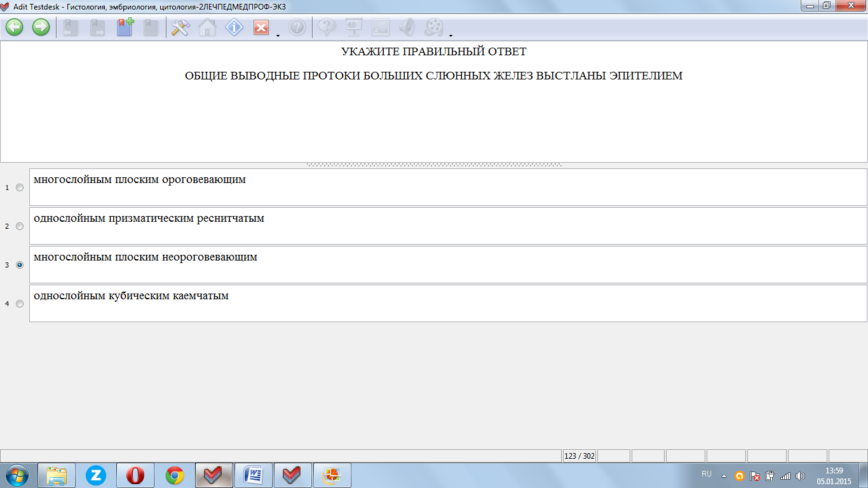
Task: Open Windows Explorer from the taskbar
Action: tap(57, 475)
